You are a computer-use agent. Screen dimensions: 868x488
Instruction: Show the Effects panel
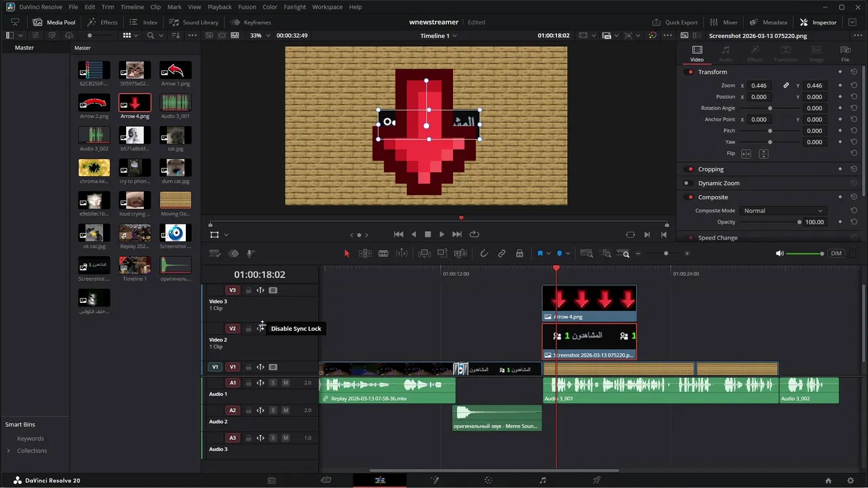102,22
